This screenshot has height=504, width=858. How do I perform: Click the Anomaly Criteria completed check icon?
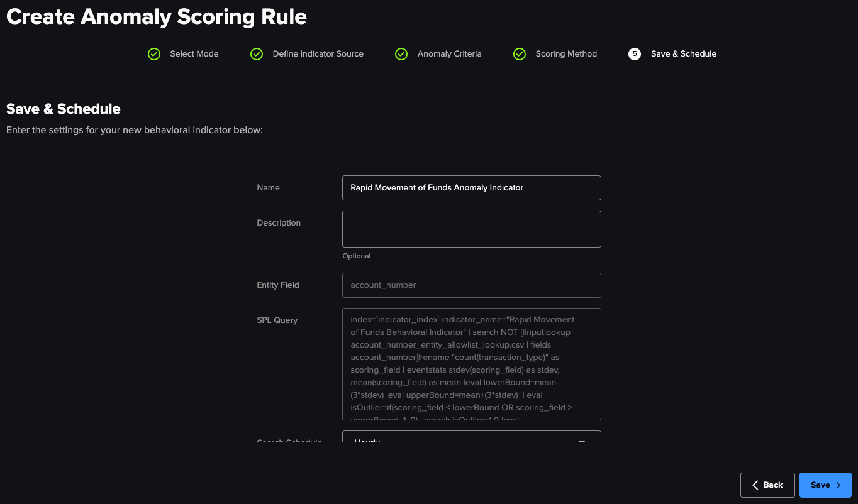pos(401,54)
